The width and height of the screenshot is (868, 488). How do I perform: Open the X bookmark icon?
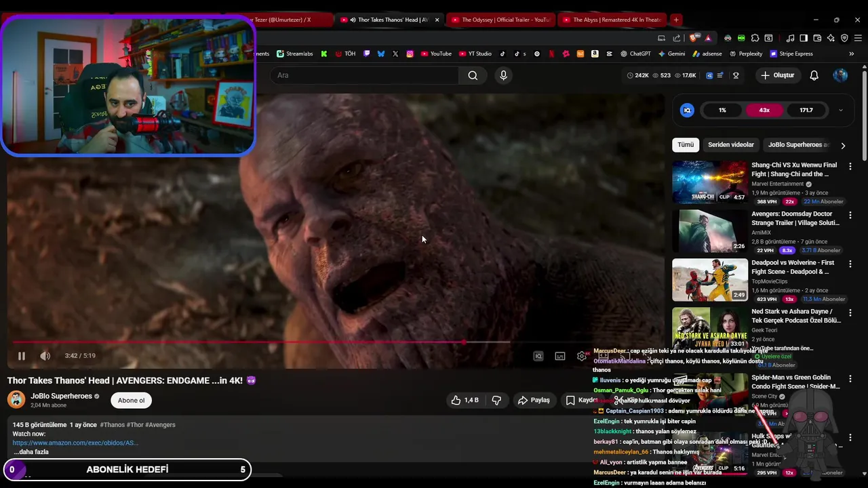pos(395,54)
